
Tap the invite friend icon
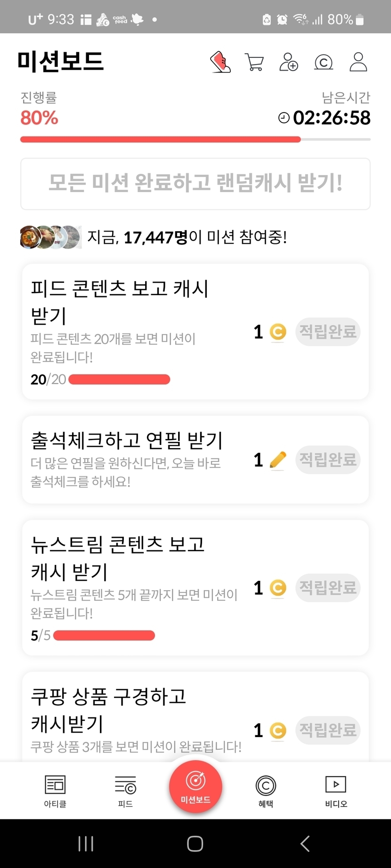click(289, 62)
